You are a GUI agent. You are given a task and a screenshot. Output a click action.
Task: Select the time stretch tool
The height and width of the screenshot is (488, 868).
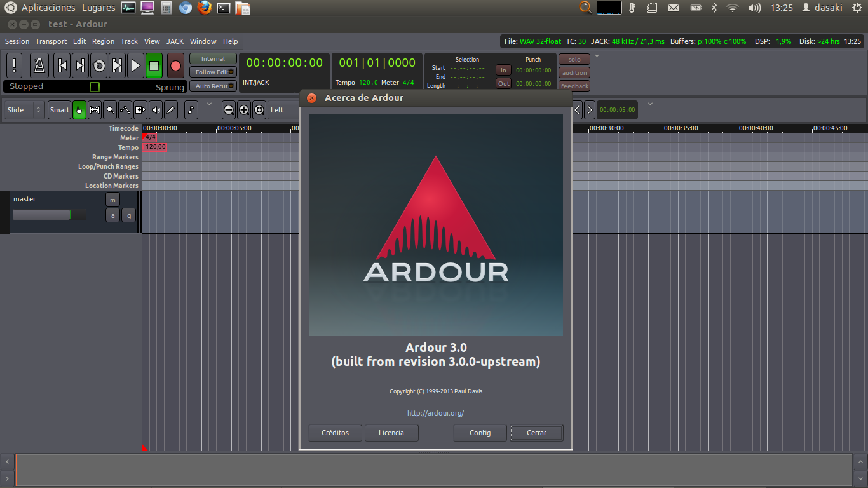coord(140,110)
